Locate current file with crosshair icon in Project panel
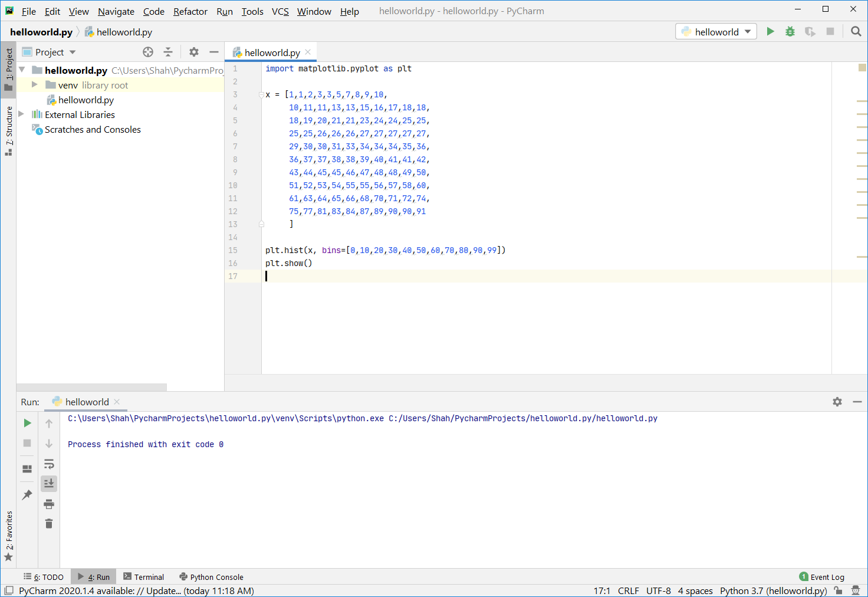868x597 pixels. click(148, 52)
